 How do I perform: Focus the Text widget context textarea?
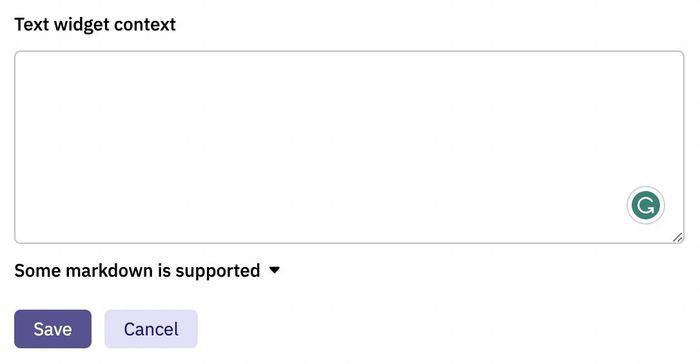(349, 147)
